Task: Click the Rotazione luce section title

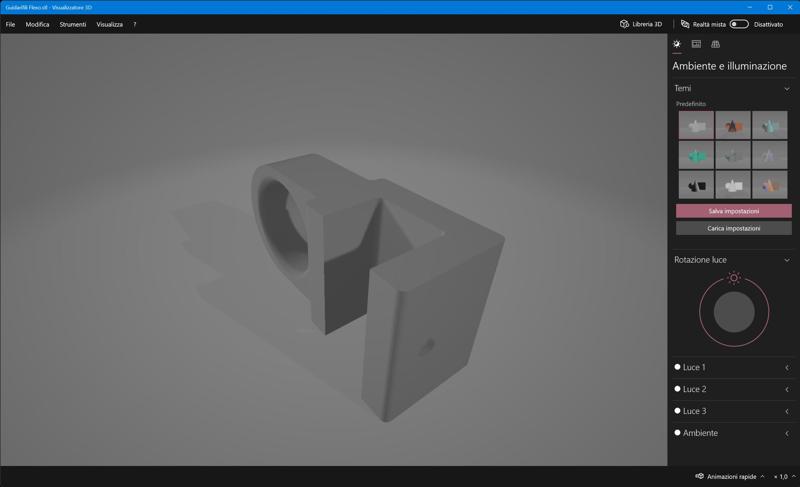Action: click(700, 260)
